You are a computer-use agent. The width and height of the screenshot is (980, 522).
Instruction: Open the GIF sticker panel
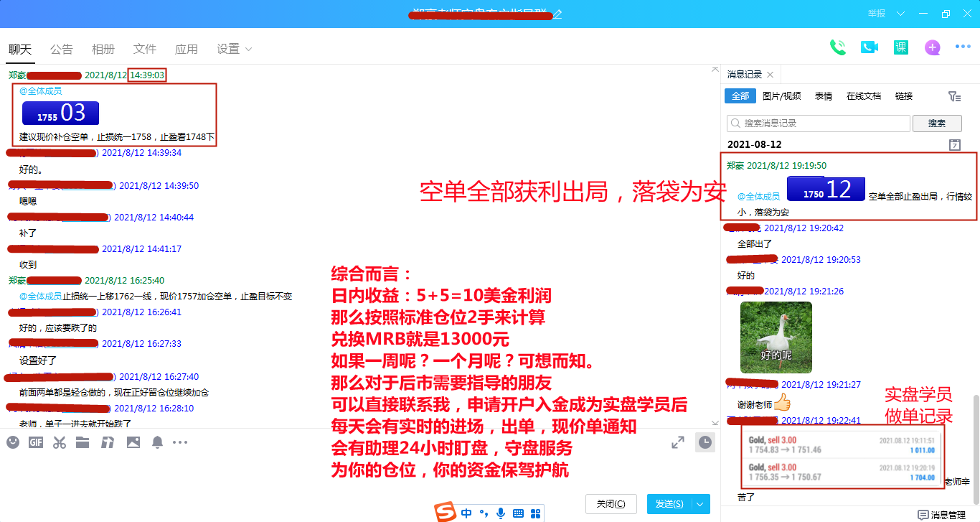click(x=35, y=442)
